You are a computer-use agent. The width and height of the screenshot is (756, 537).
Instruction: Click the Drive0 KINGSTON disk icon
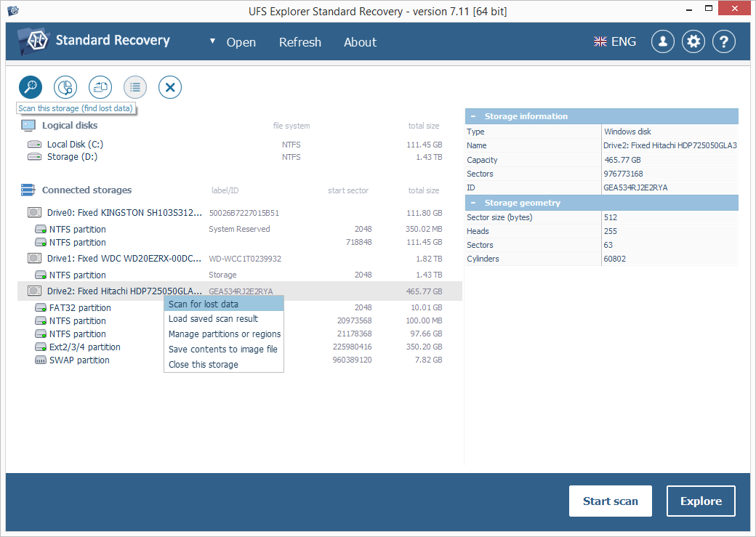[34, 213]
